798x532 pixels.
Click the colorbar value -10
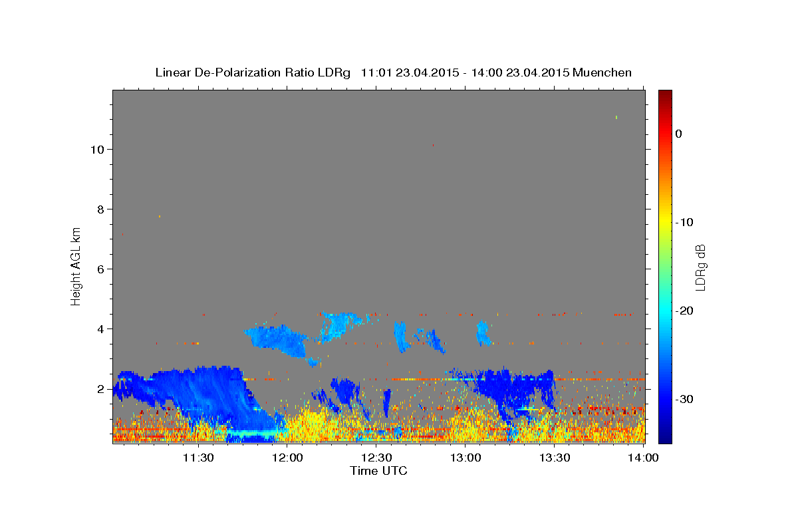coord(686,222)
